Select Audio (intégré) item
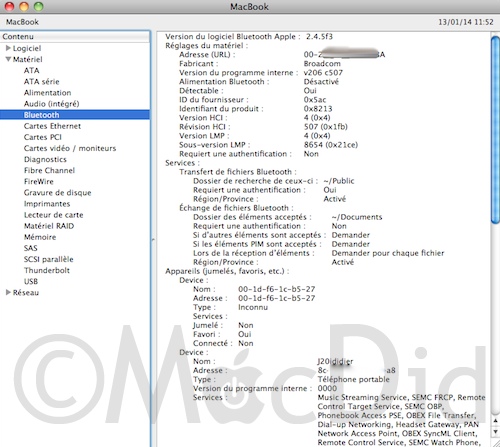500x447 pixels. pyautogui.click(x=51, y=104)
